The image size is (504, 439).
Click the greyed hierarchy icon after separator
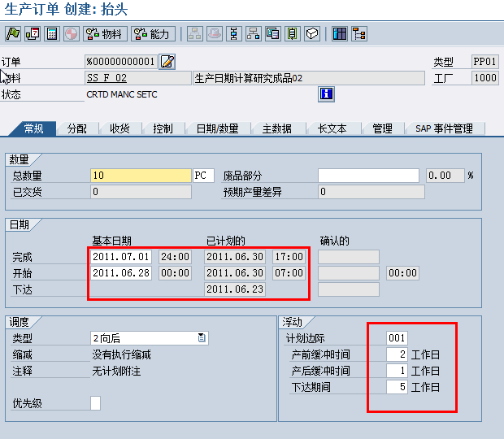(x=195, y=34)
